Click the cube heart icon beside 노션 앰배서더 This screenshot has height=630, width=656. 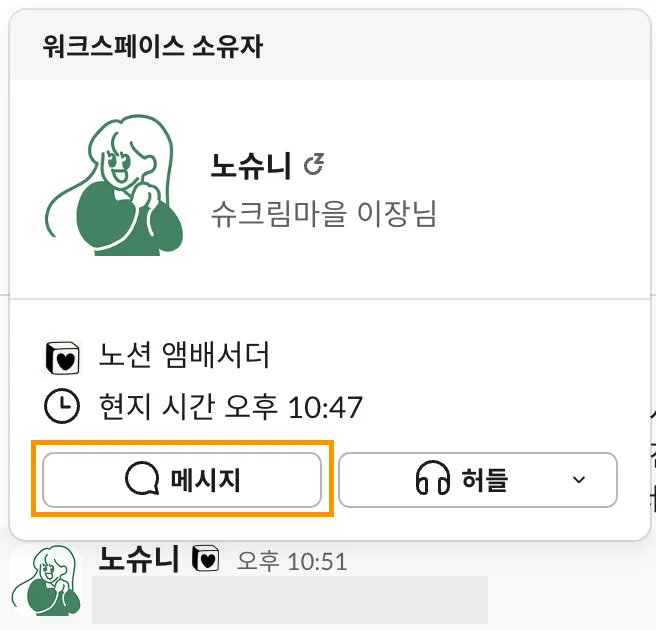click(x=62, y=356)
